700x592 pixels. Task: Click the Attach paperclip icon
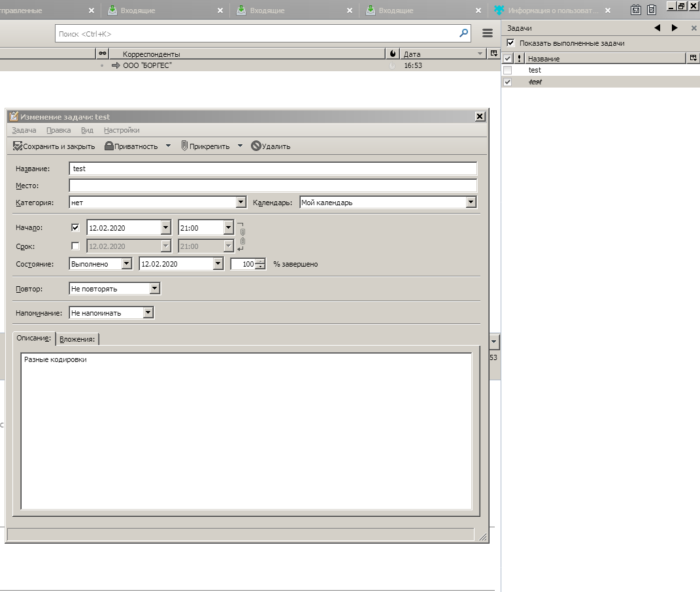[x=185, y=146]
